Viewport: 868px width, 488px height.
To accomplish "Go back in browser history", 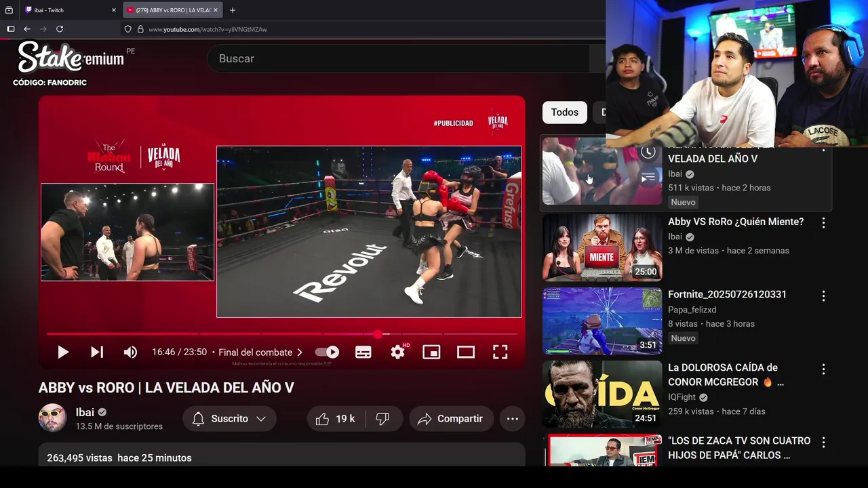I will point(27,29).
